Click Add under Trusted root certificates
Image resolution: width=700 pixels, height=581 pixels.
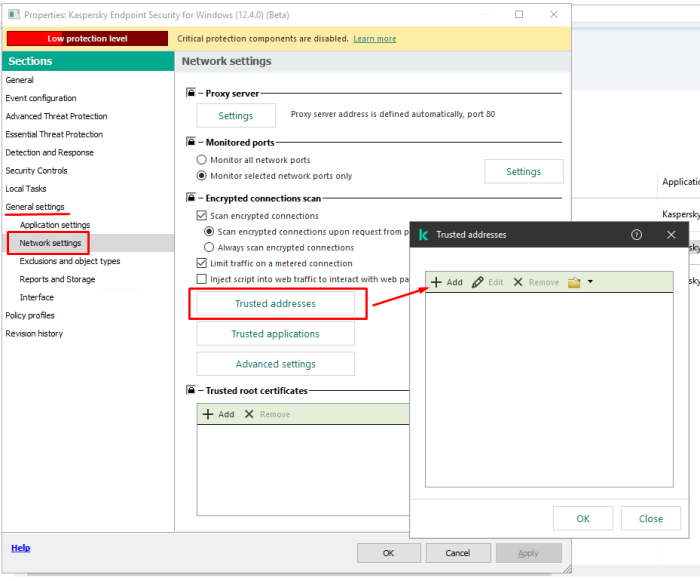218,414
